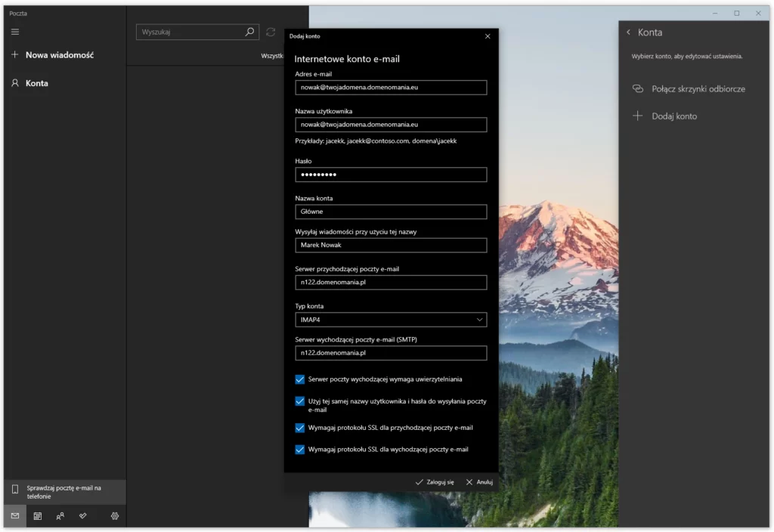Click Nowa wiadomość to compose
This screenshot has width=774, height=532.
59,55
